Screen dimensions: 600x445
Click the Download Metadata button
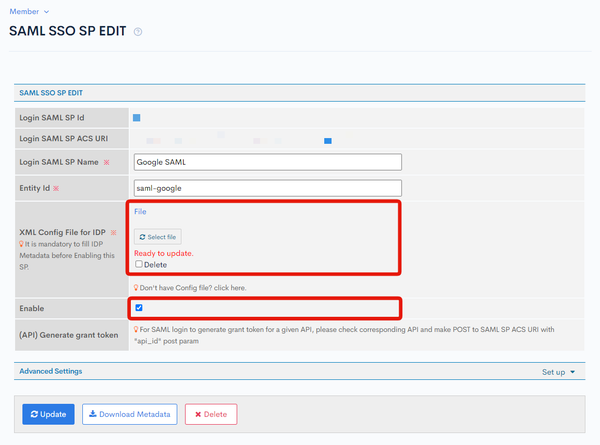[130, 414]
